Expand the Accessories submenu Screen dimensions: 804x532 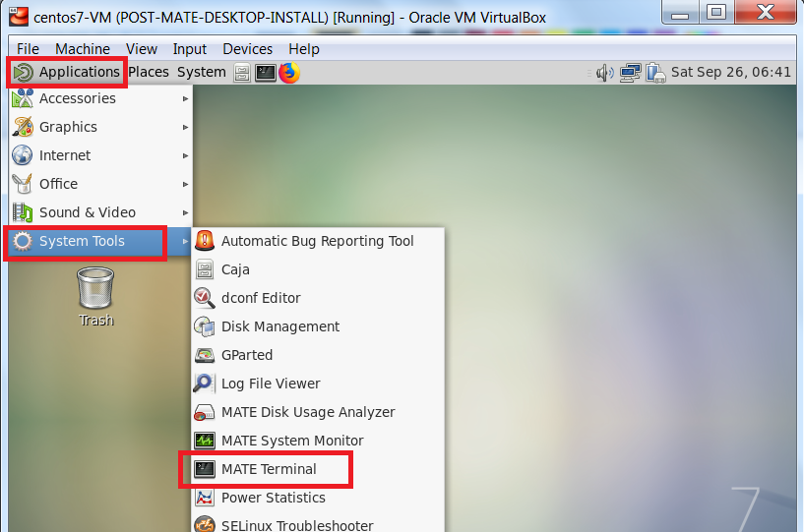coord(77,98)
